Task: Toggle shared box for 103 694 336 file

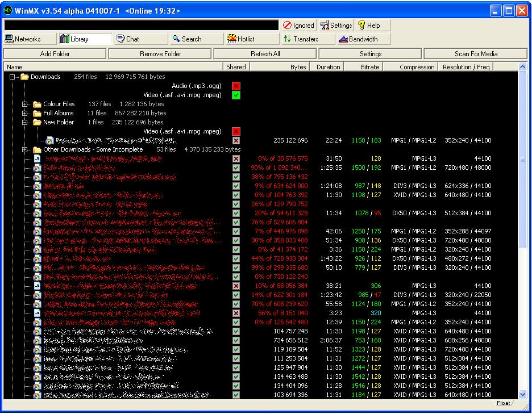Action: click(x=236, y=395)
